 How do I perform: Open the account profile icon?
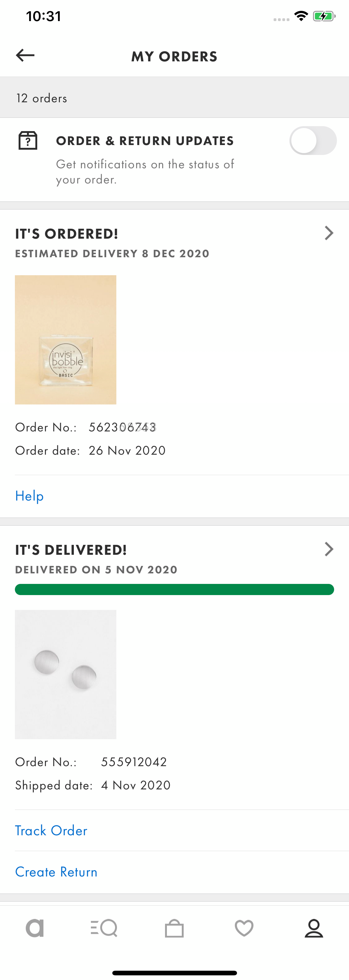[314, 928]
